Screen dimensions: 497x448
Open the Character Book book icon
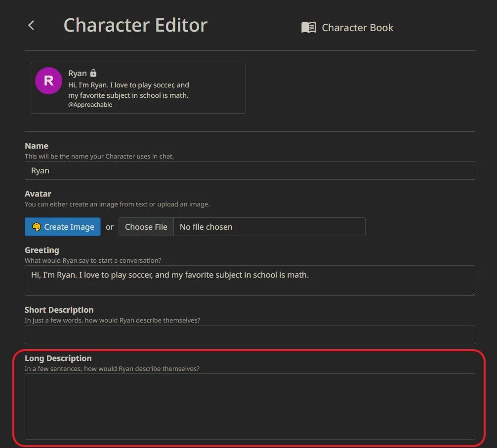(308, 28)
